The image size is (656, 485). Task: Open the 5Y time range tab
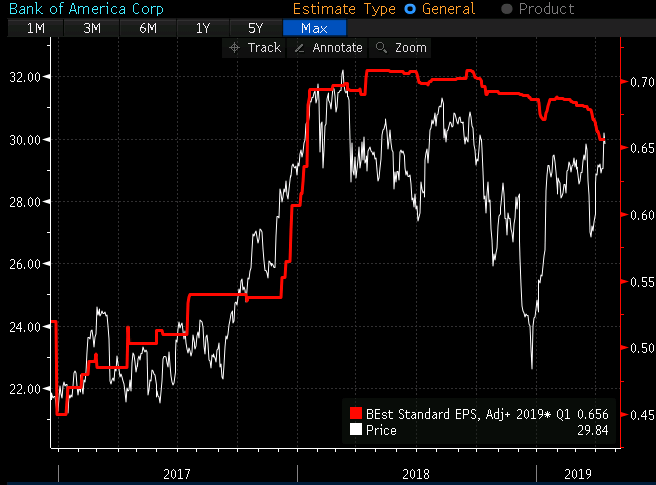(x=256, y=28)
